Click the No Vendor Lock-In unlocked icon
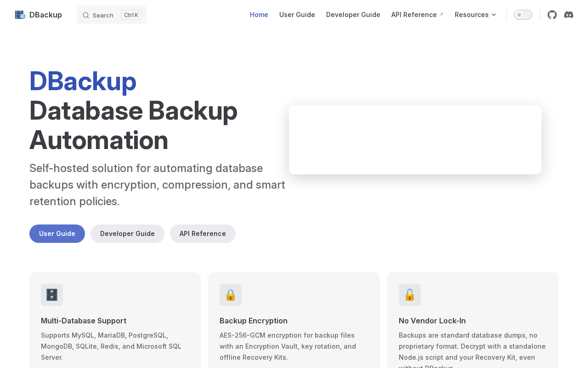This screenshot has height=368, width=588. click(410, 295)
